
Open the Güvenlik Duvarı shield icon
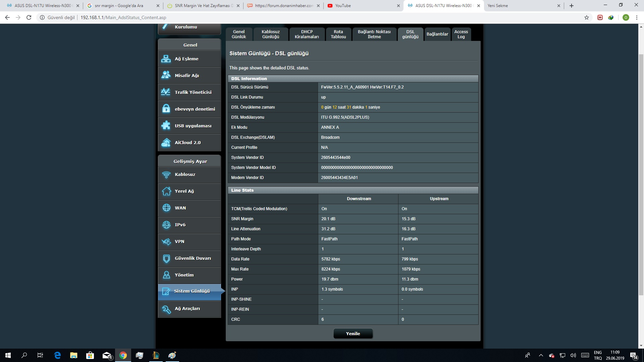pos(166,258)
